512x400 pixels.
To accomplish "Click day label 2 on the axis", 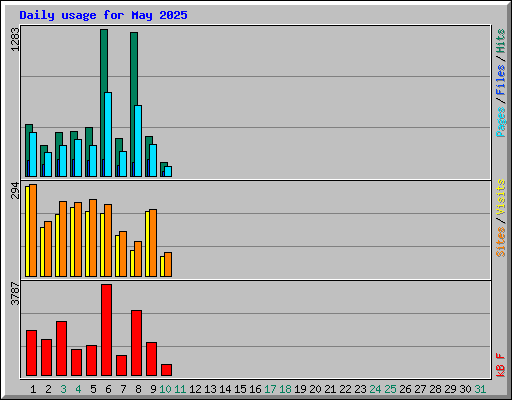I will pos(48,389).
